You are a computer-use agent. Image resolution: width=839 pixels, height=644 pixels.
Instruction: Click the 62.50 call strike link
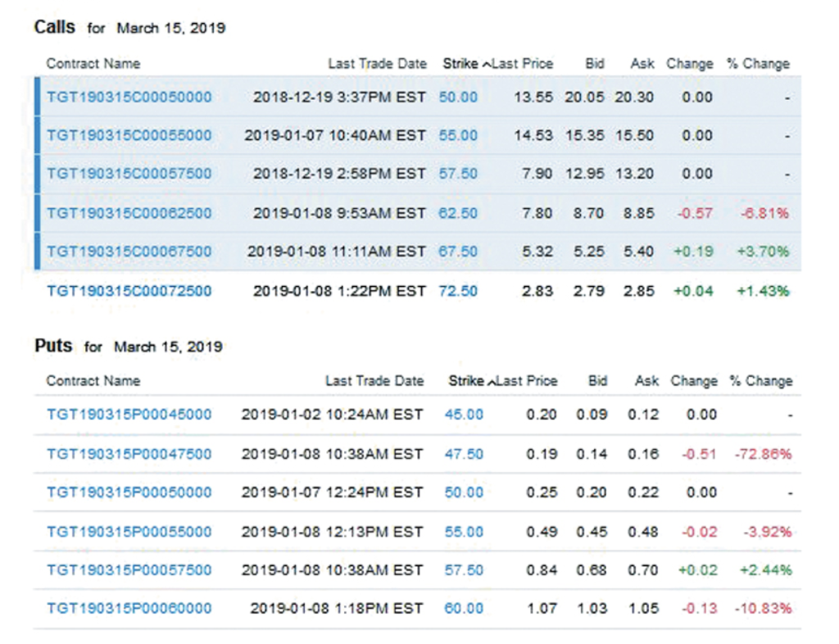tap(458, 213)
